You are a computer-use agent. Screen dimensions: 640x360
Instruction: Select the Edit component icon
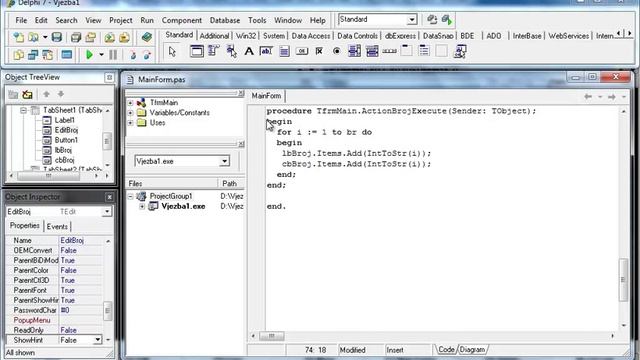(x=266, y=51)
